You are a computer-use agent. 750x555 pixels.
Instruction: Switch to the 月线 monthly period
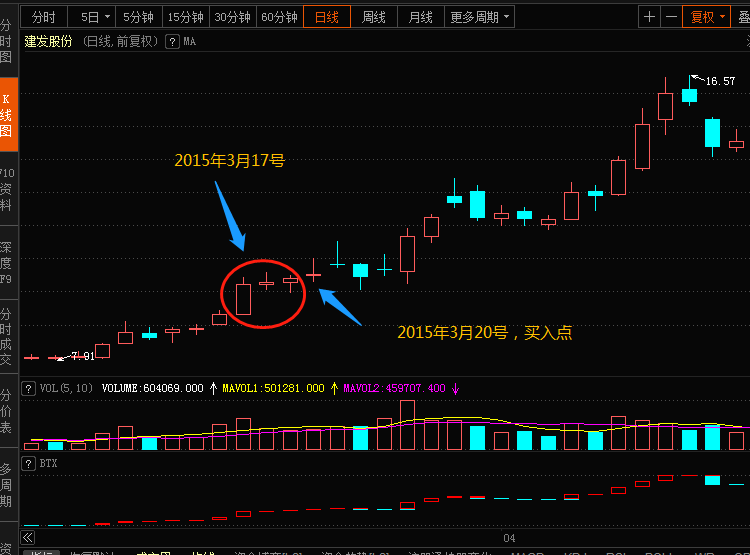tap(420, 17)
